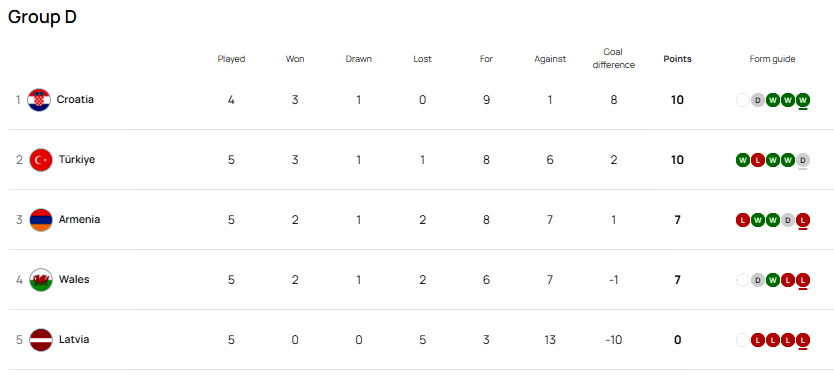
Task: Click Croatia's grey D form badge
Action: (757, 100)
